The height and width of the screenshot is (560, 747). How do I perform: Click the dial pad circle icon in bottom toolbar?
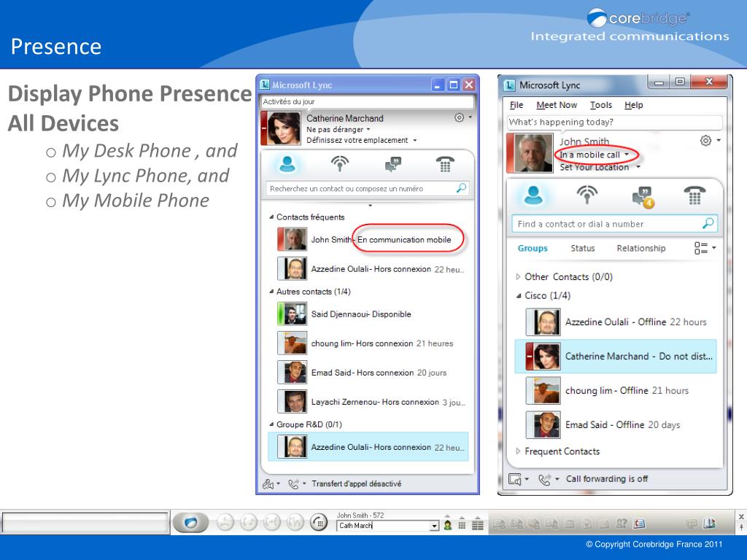319,523
